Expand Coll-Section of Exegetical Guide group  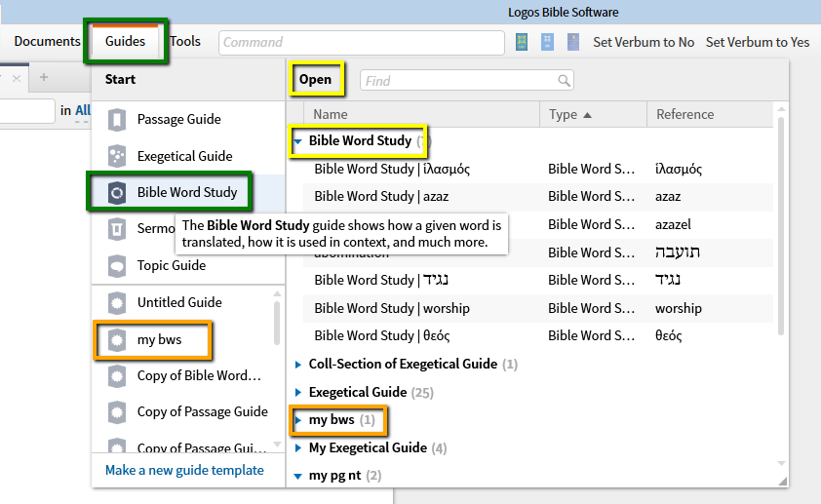(298, 365)
